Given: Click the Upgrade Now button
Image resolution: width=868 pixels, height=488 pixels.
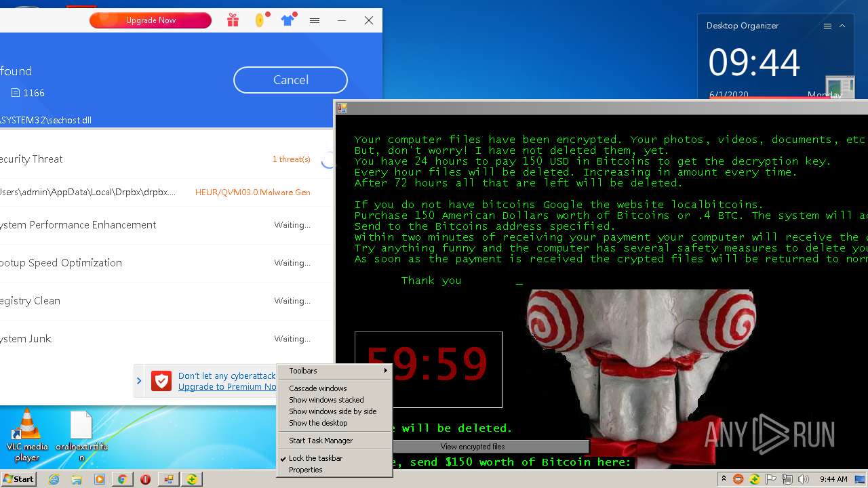Looking at the screenshot, I should click(x=151, y=20).
